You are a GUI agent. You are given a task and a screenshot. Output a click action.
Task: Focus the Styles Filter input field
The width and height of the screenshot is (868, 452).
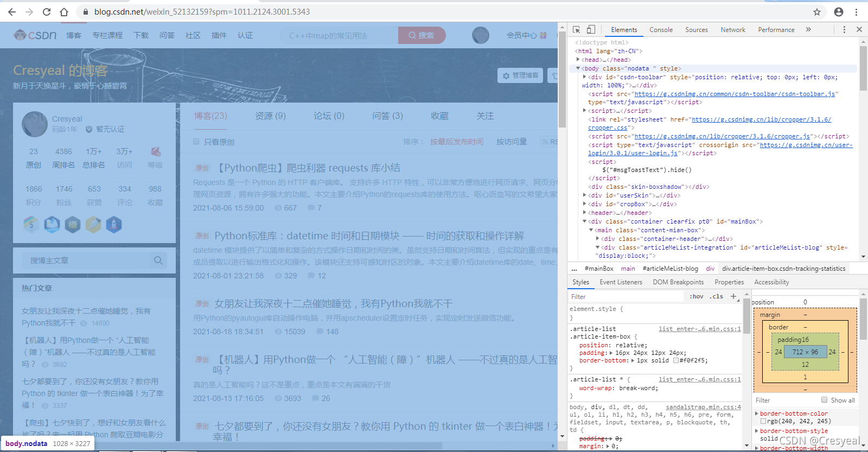coord(626,297)
